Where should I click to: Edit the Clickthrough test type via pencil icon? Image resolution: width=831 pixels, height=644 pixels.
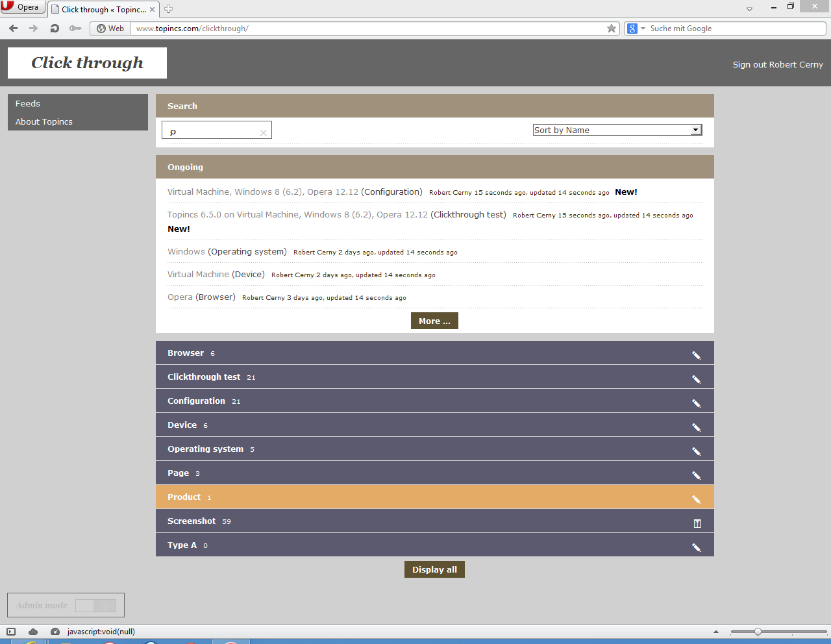click(696, 379)
